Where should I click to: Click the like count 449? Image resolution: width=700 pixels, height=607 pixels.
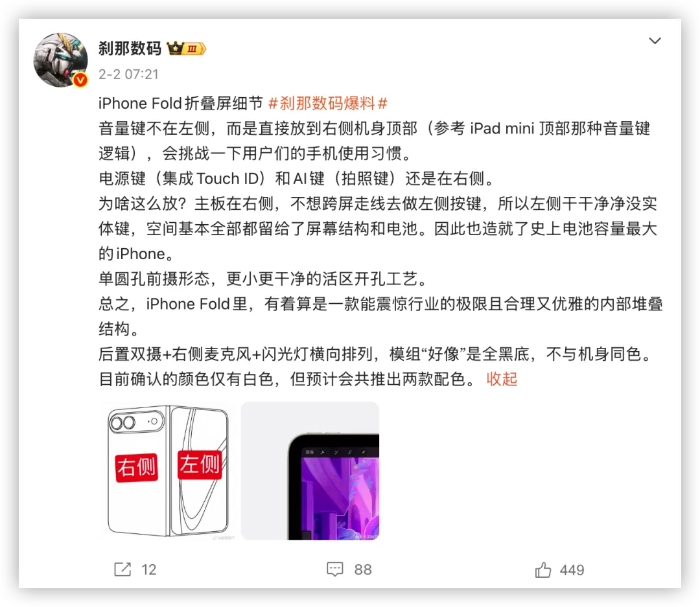tap(572, 570)
